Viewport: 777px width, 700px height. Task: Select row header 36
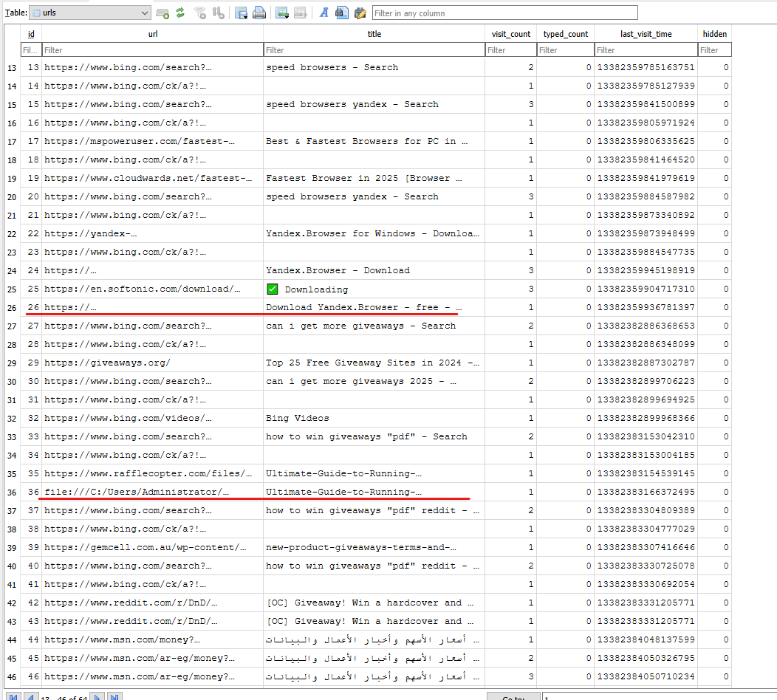point(13,493)
